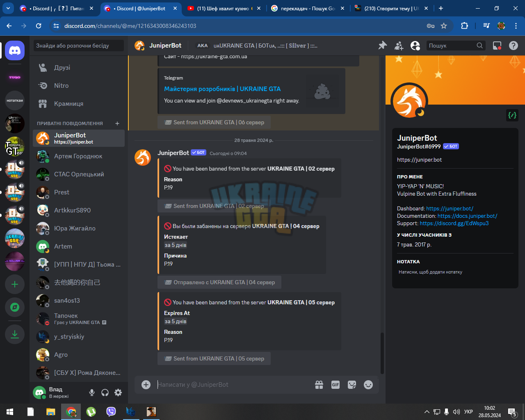Image resolution: width=525 pixels, height=420 pixels.
Task: Open Крамниця shop page
Action: point(79,104)
